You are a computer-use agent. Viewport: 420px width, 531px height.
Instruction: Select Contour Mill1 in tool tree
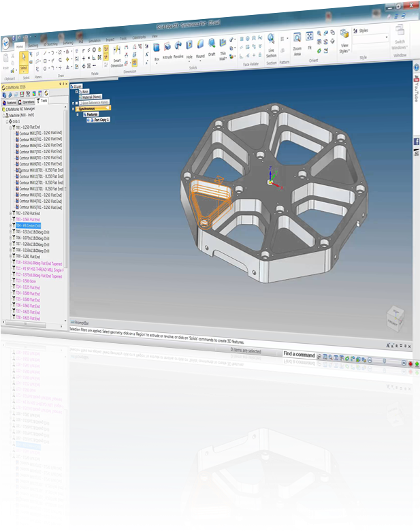coord(39,133)
